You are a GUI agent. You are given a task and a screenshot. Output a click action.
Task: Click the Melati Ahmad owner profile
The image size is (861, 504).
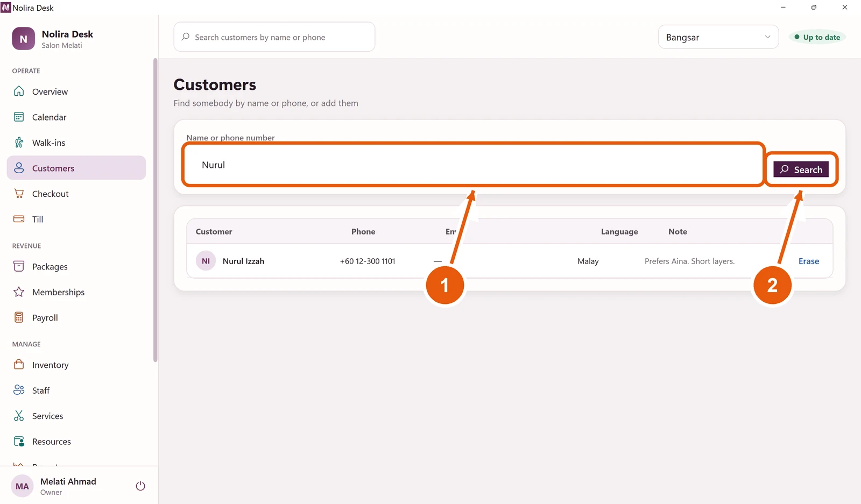68,486
